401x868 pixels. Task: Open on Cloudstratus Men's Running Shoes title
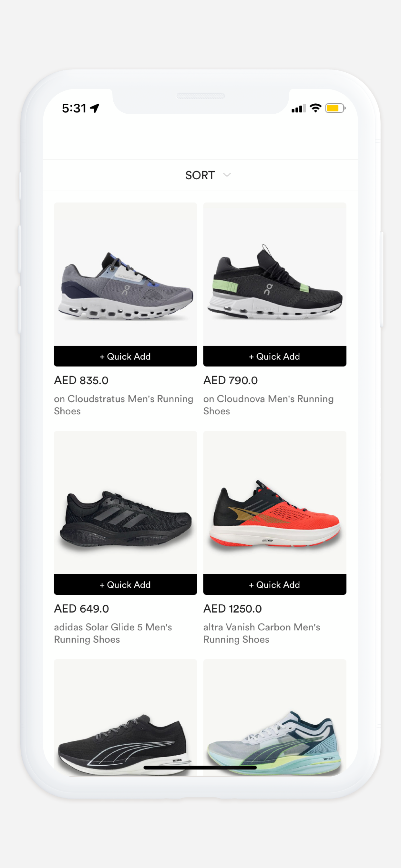[x=123, y=405]
